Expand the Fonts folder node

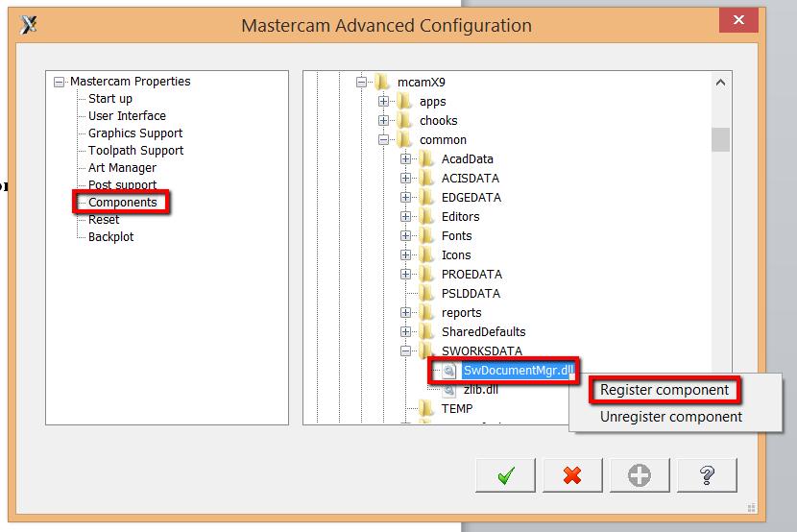click(405, 236)
